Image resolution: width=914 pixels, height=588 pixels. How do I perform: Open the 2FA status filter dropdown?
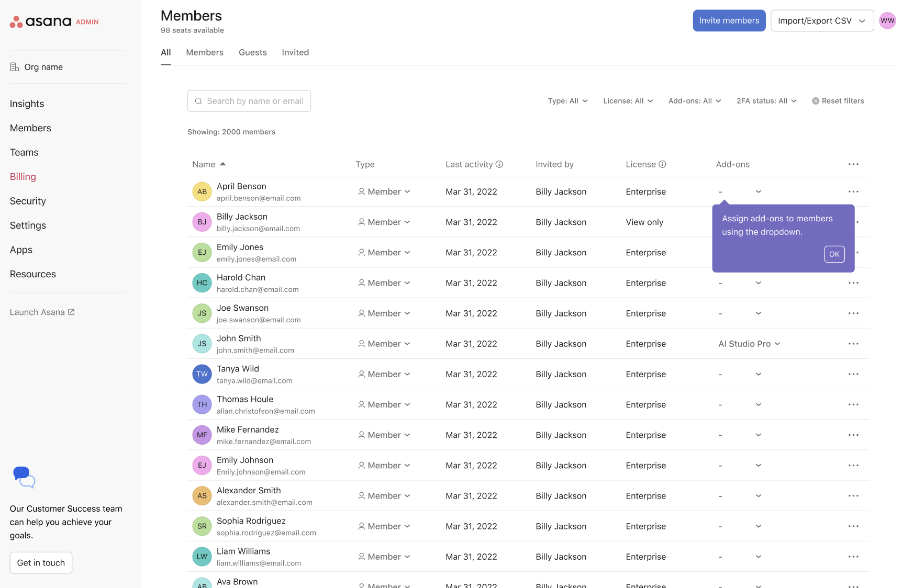[766, 100]
